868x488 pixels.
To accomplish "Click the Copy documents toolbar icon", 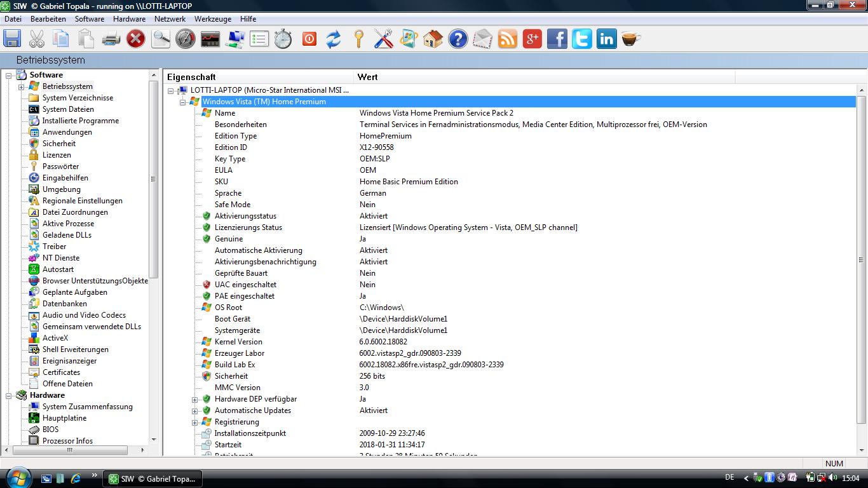I will tap(61, 39).
